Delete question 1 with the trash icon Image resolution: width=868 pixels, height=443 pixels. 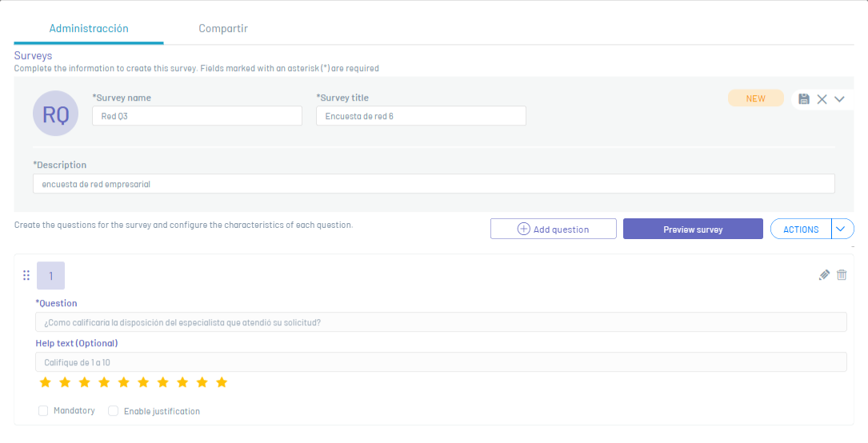tap(842, 275)
